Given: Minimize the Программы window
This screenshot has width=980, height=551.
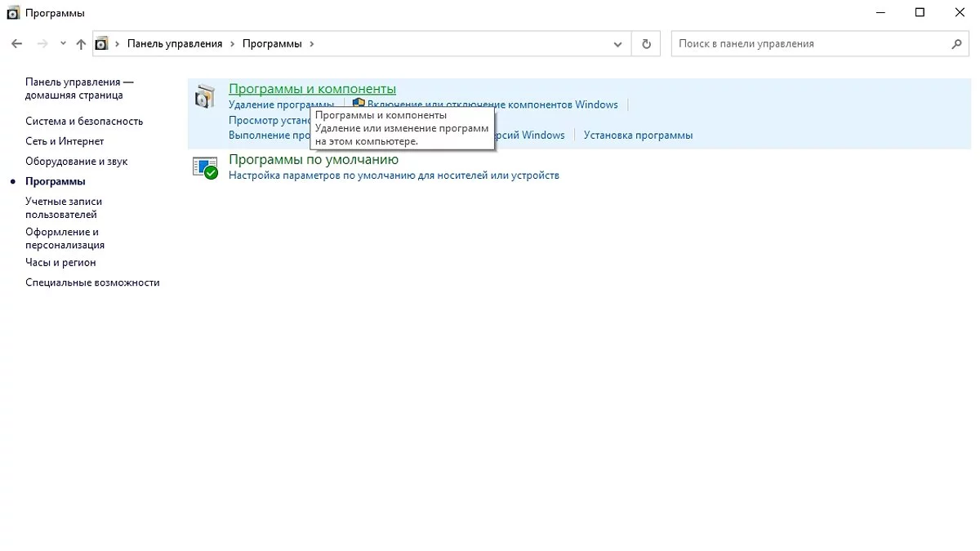Looking at the screenshot, I should [881, 12].
